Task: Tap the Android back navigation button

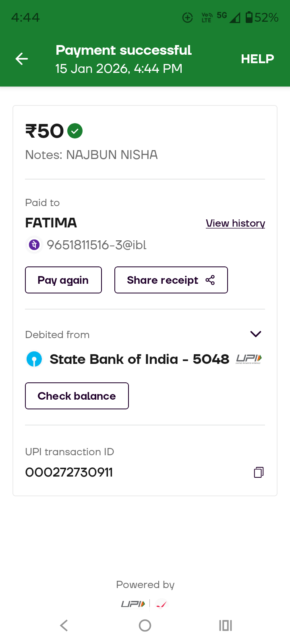Action: point(64,625)
